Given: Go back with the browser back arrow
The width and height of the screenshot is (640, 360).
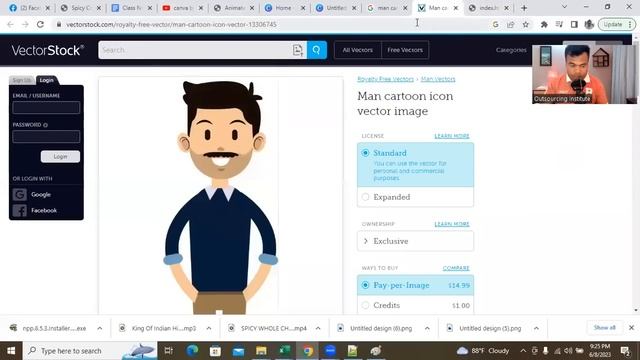Looking at the screenshot, I should pos(11,24).
